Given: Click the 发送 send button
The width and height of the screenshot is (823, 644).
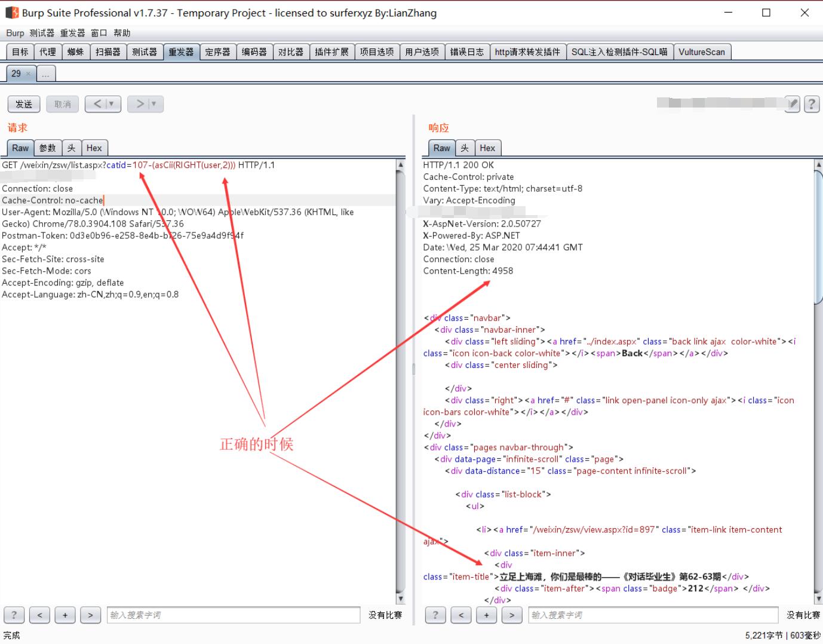Looking at the screenshot, I should click(x=24, y=104).
